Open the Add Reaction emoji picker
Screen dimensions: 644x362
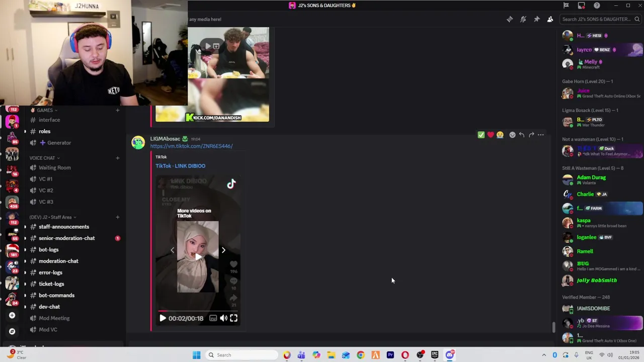512,135
